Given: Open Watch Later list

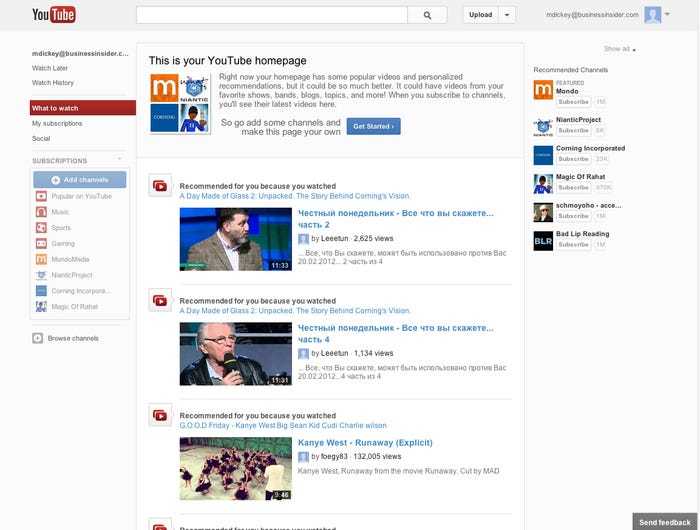Looking at the screenshot, I should click(50, 68).
